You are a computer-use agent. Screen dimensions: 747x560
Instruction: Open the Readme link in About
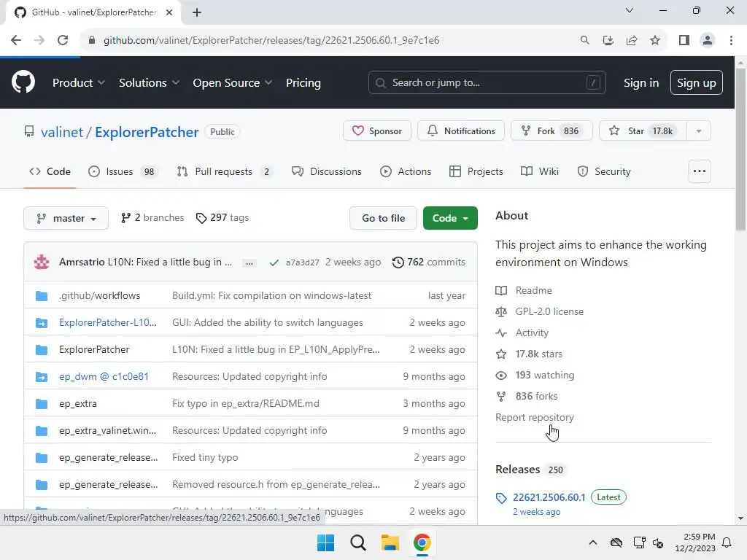[x=533, y=290]
